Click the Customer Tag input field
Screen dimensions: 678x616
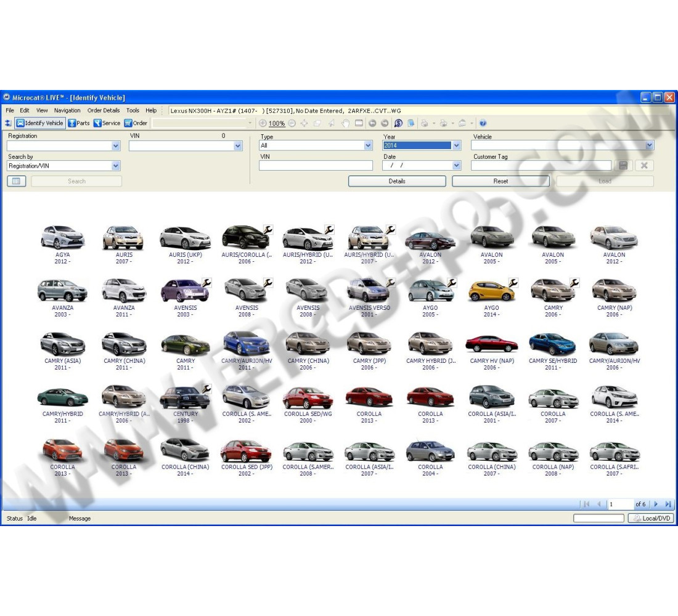(541, 165)
